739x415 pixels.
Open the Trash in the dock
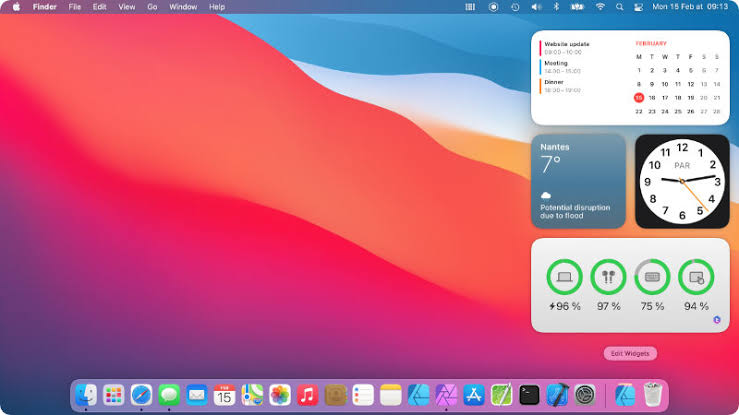pyautogui.click(x=652, y=395)
